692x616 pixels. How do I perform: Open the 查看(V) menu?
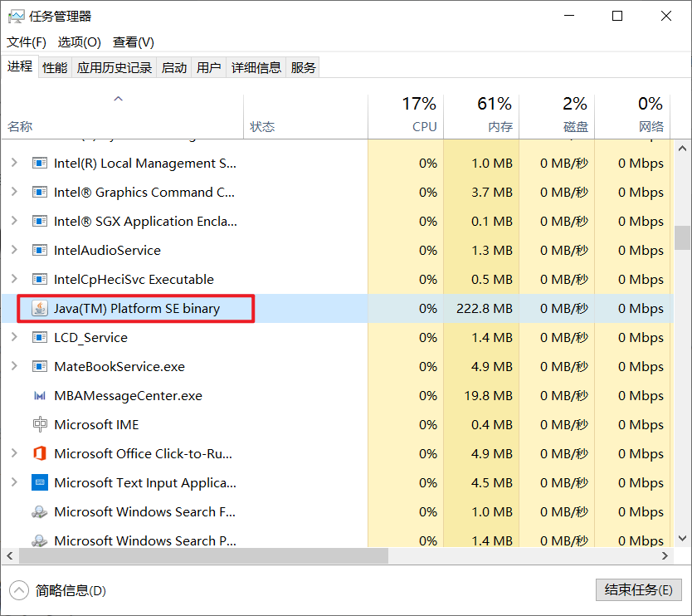coord(134,42)
